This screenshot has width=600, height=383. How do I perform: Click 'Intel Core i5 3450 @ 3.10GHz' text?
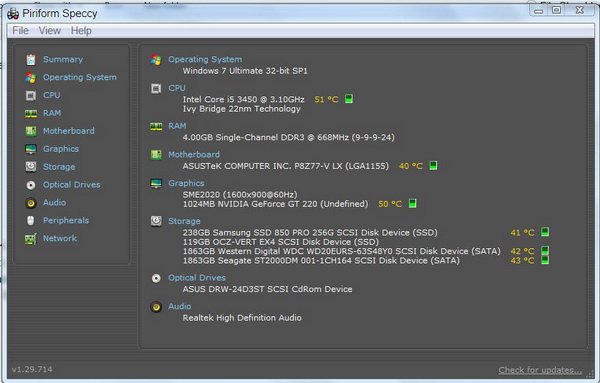click(243, 99)
